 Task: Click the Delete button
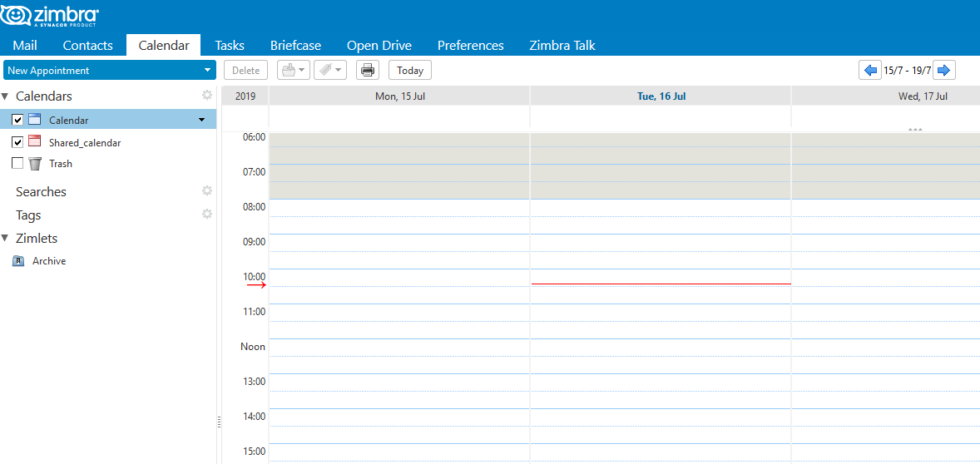[x=245, y=71]
